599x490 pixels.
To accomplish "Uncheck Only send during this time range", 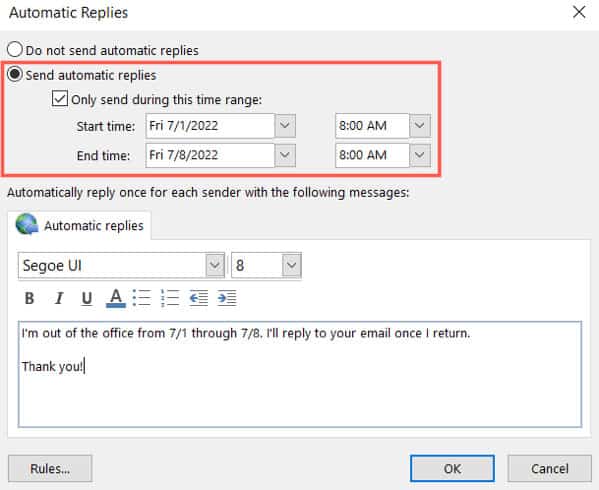I will 60,99.
